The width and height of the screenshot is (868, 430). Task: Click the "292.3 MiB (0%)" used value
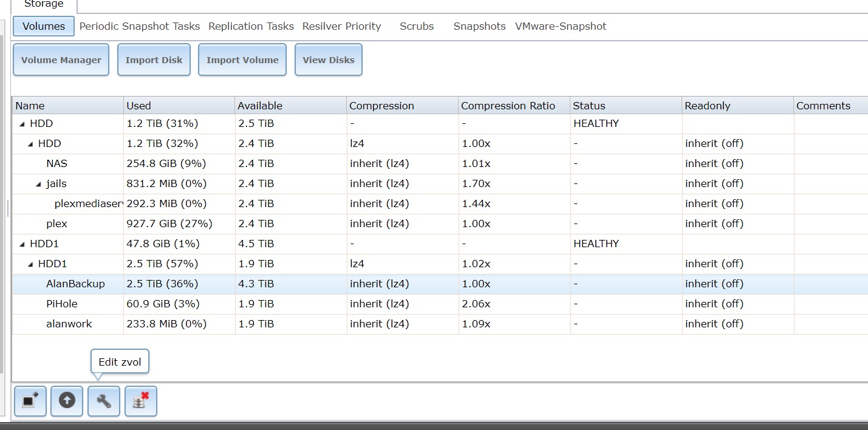(x=166, y=203)
